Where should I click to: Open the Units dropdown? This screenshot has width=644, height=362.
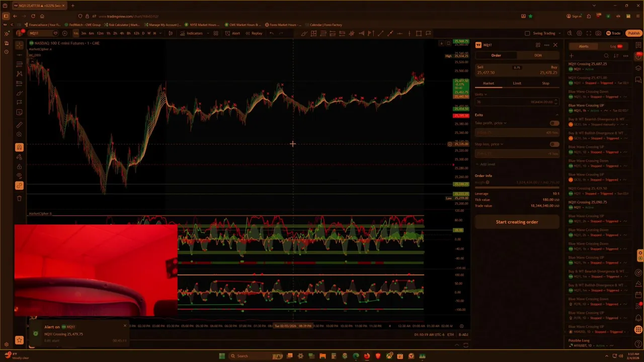pos(481,95)
